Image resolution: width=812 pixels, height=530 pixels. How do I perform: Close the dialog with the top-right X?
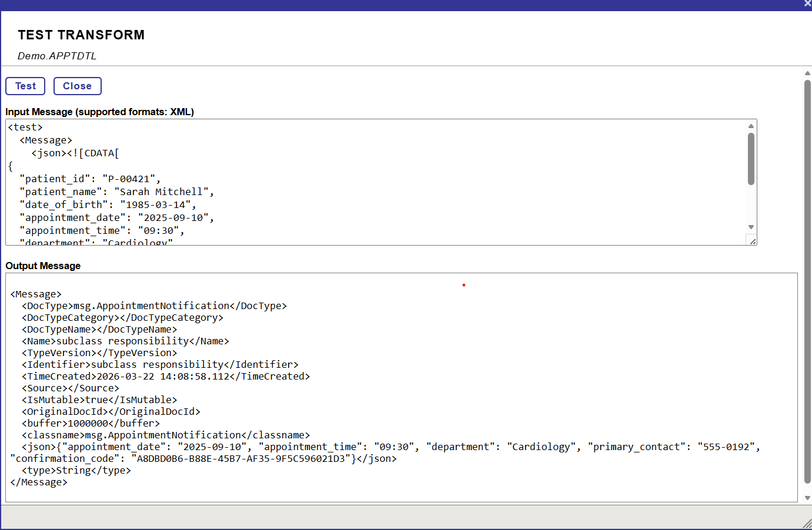tap(807, 4)
